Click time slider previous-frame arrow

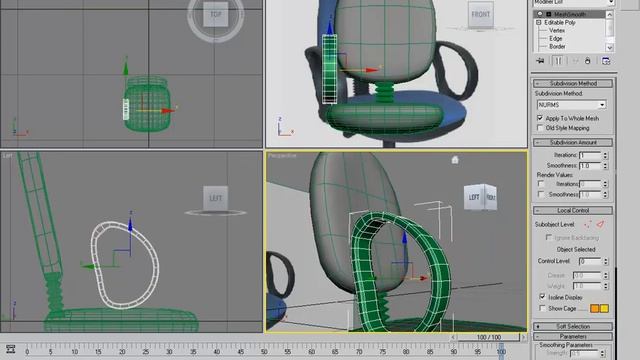[x=453, y=337]
